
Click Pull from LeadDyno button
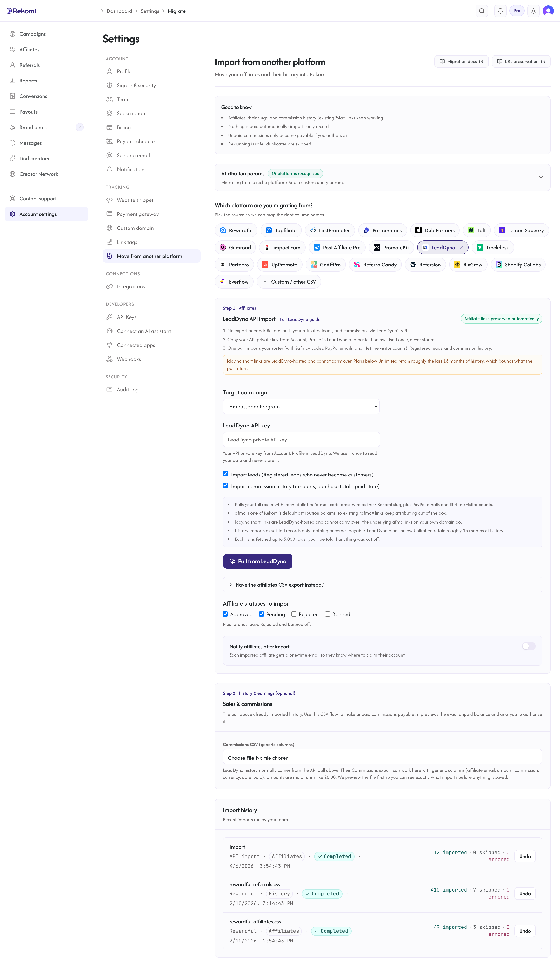258,561
